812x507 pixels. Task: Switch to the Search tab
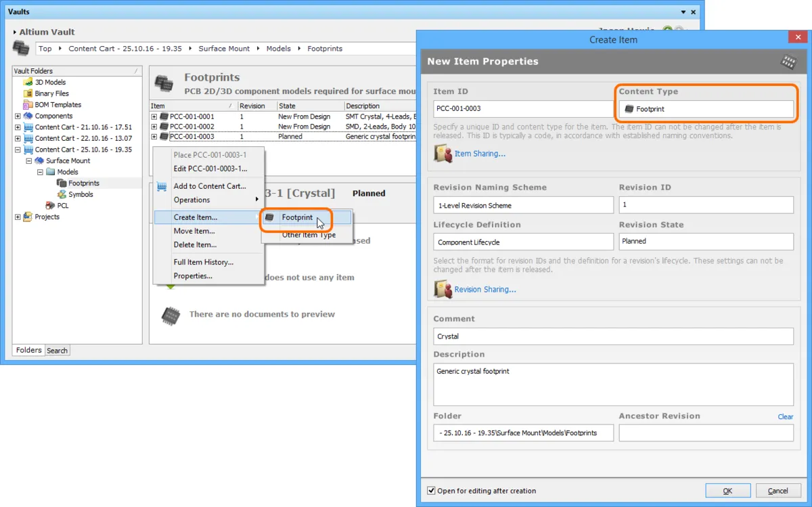point(57,351)
